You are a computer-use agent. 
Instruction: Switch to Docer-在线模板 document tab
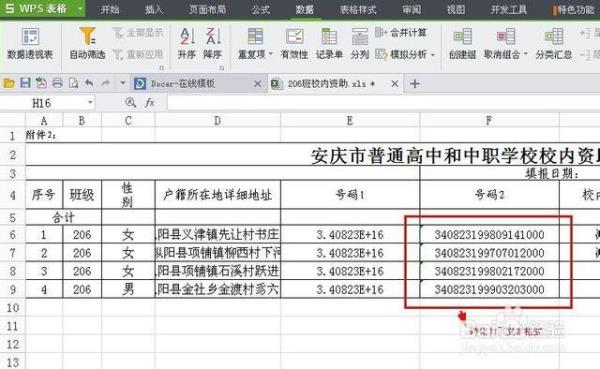click(198, 83)
